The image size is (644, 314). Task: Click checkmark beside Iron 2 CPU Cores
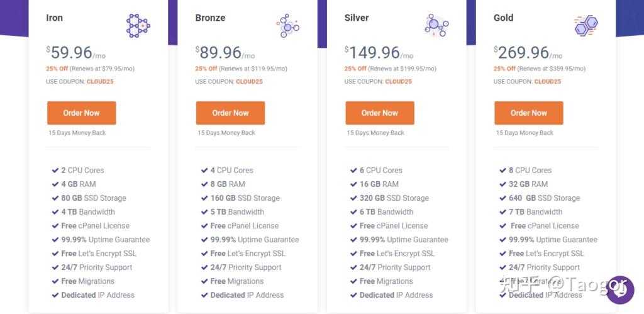click(x=55, y=170)
